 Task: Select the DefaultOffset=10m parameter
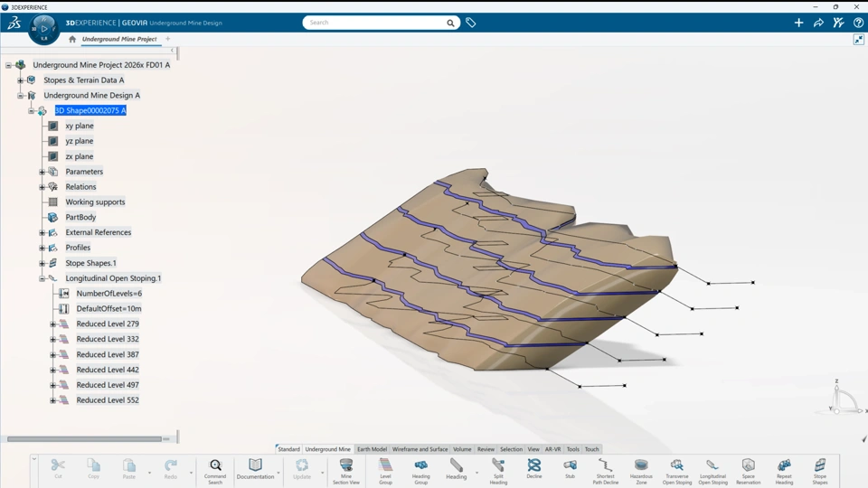[x=108, y=309]
